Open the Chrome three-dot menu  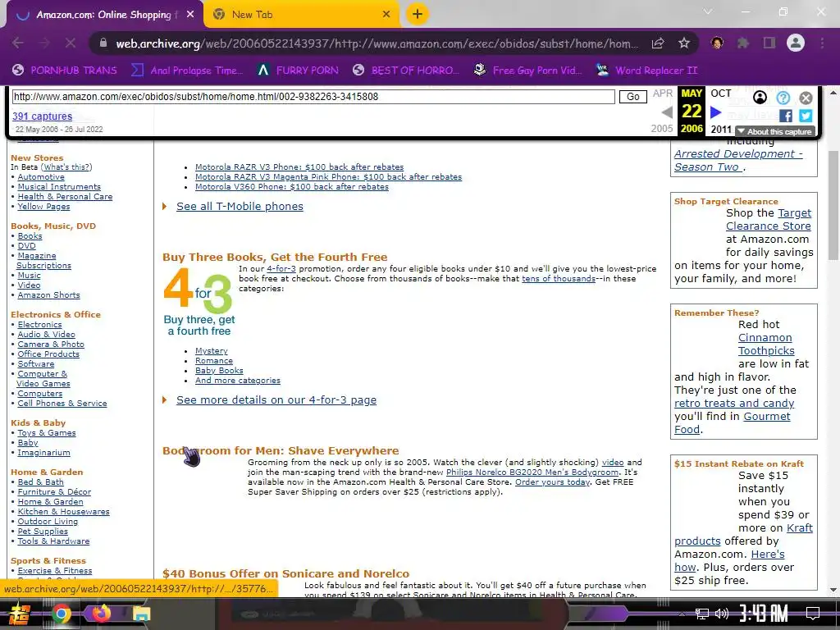tap(822, 43)
